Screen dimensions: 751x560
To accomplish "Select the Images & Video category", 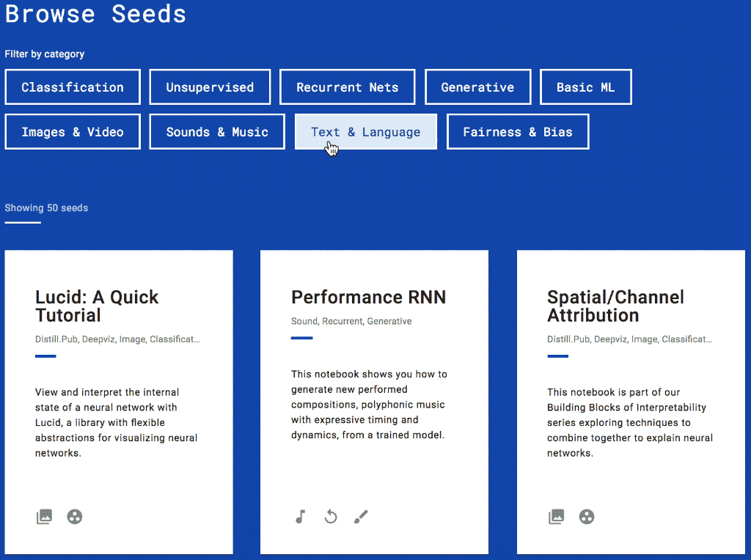I will (x=72, y=131).
